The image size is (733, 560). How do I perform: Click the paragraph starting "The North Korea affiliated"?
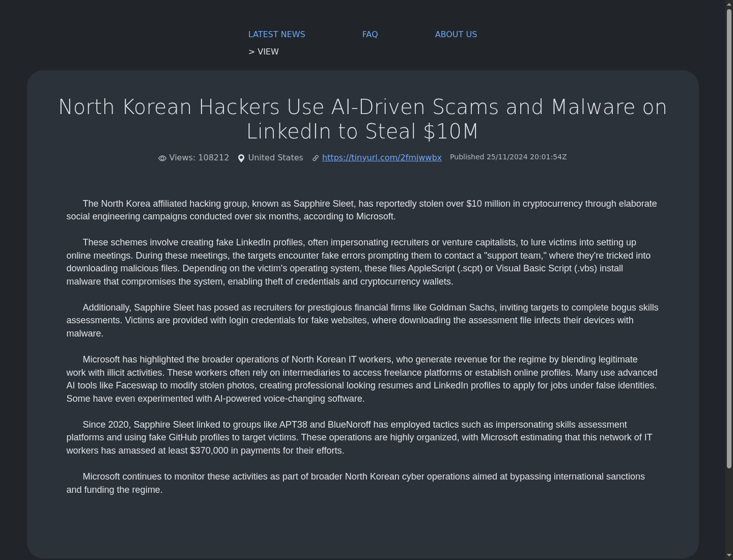pyautogui.click(x=363, y=210)
